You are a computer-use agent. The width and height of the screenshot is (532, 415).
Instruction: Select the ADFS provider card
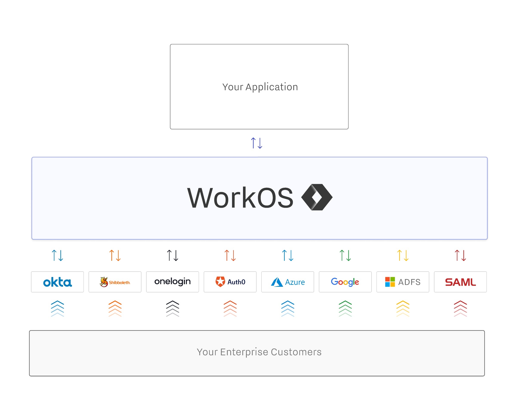[x=403, y=282]
